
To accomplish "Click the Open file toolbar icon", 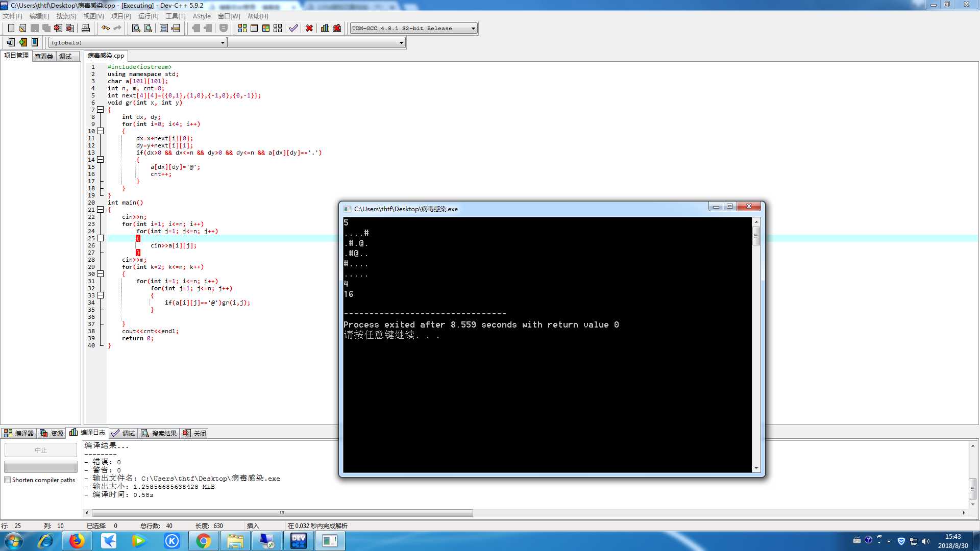I will coord(22,28).
